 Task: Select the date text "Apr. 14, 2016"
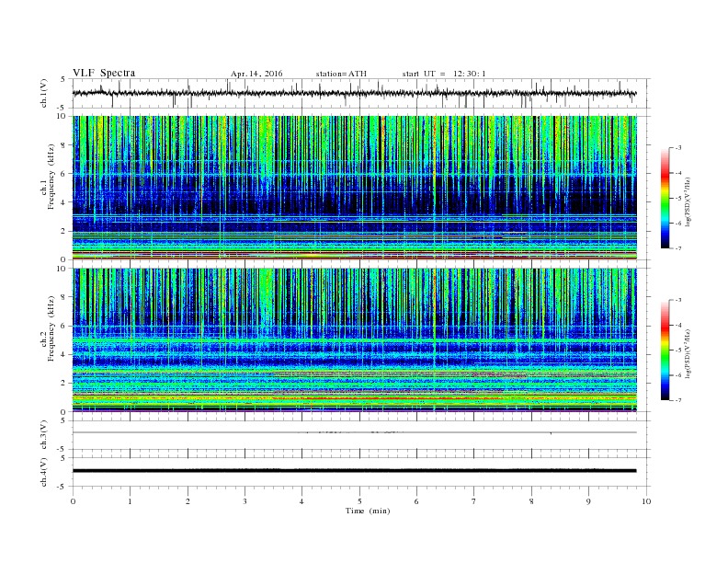[x=256, y=74]
